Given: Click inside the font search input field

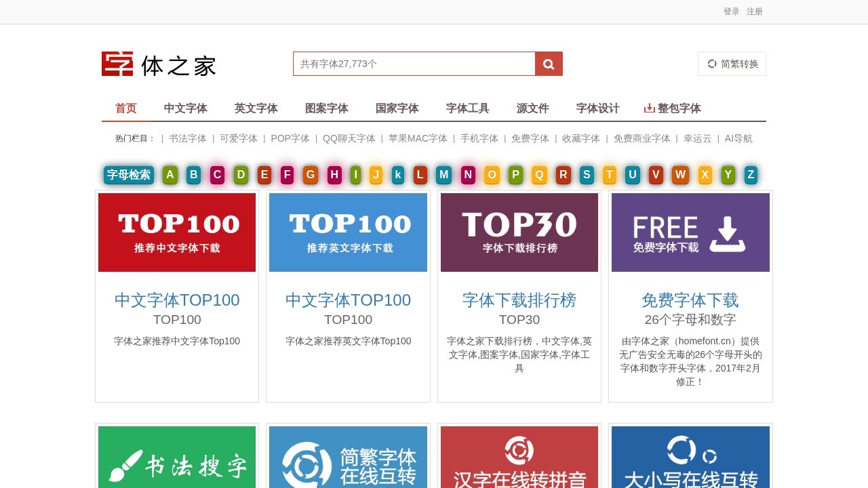Looking at the screenshot, I should pos(414,64).
